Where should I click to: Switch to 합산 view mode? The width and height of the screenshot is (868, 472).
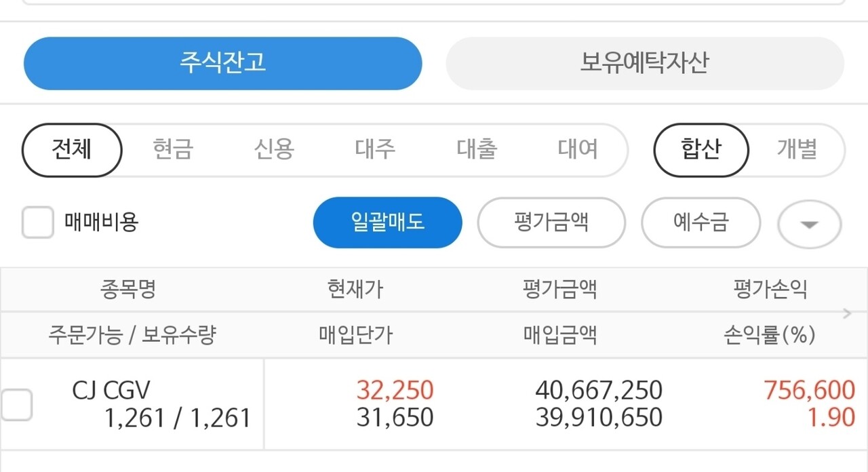(701, 151)
